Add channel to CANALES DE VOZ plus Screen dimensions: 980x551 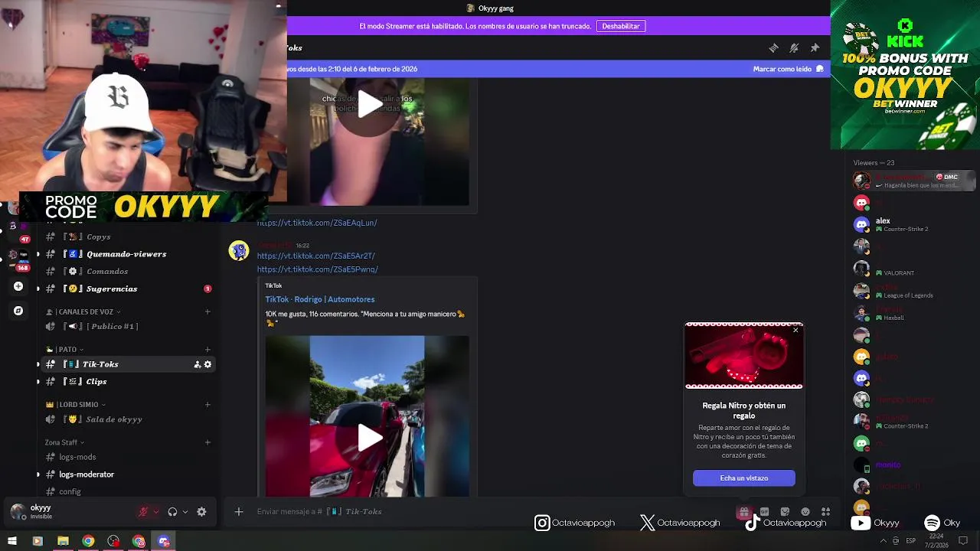[x=207, y=311]
